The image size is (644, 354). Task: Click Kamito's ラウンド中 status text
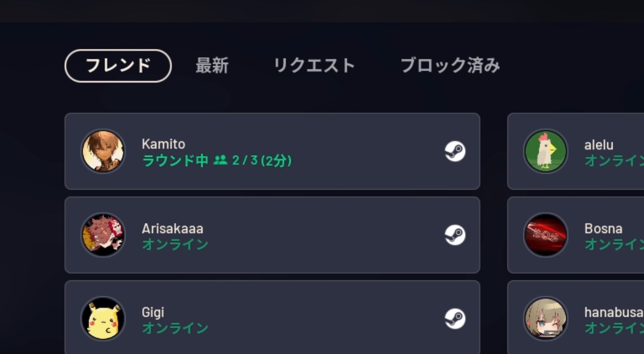(x=175, y=161)
